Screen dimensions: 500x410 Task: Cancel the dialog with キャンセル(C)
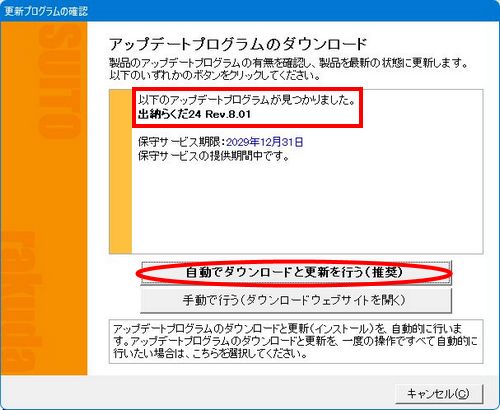click(x=439, y=394)
